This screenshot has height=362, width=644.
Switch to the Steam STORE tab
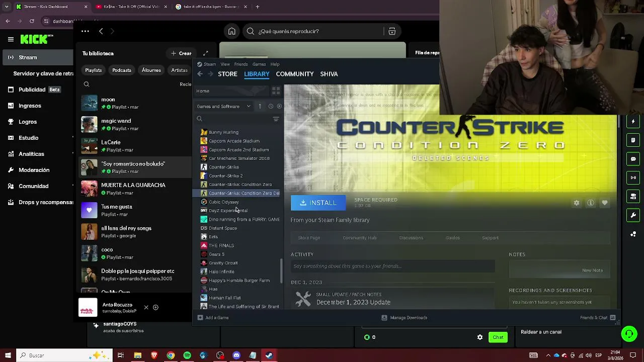227,74
